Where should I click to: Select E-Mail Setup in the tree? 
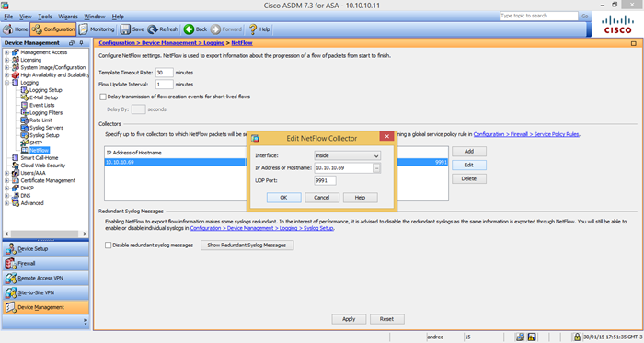(43, 97)
